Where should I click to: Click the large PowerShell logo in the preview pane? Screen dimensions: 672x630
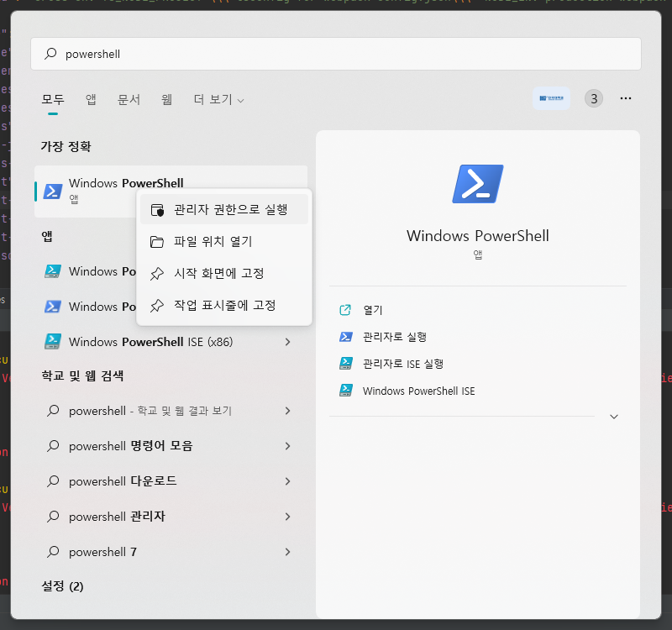click(x=477, y=184)
